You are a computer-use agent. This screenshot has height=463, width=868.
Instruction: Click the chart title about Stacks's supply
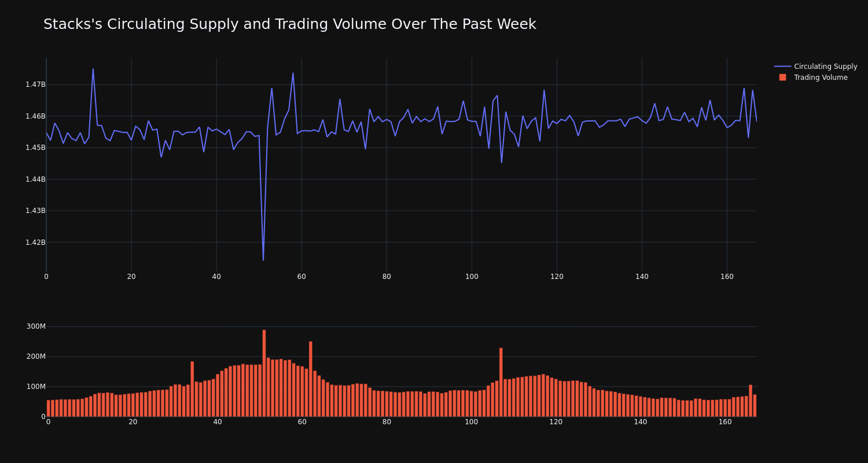[x=289, y=24]
